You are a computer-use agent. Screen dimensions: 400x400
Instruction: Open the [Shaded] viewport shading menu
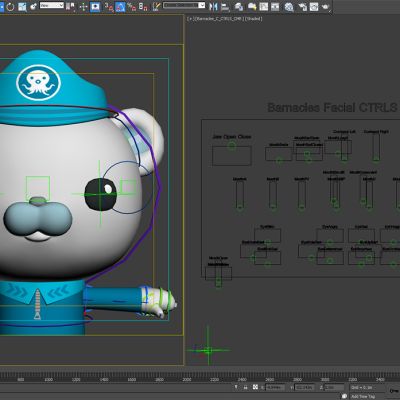coord(253,19)
